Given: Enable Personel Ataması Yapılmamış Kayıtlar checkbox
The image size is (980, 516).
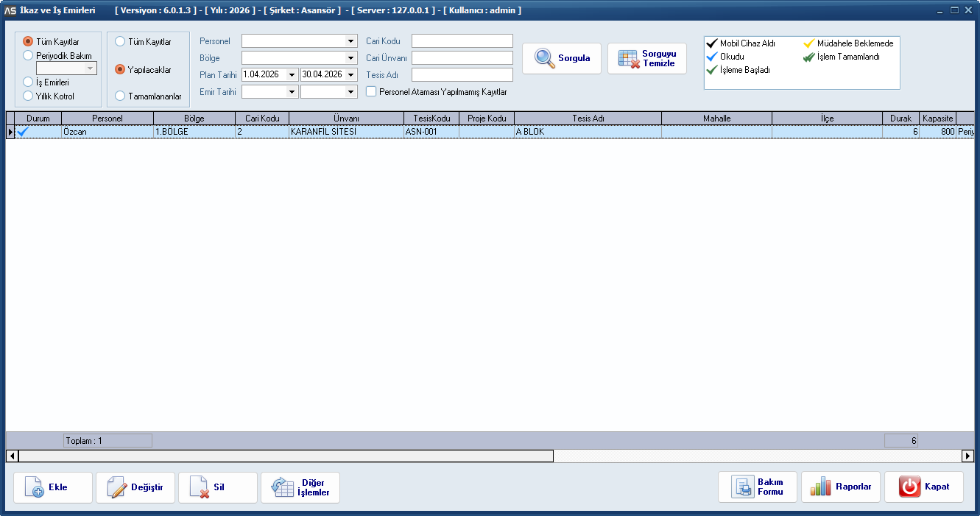Looking at the screenshot, I should 371,92.
